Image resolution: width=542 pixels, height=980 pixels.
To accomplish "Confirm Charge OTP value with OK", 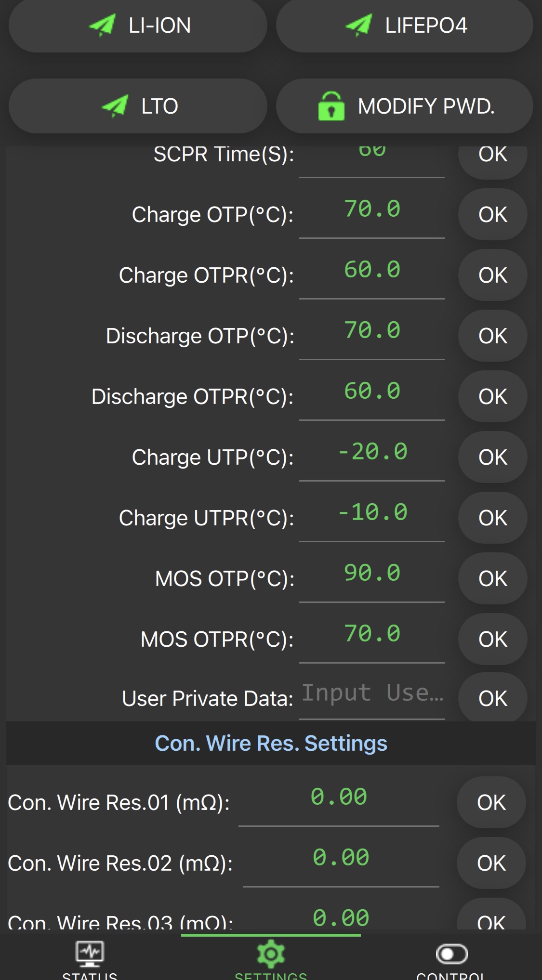I will (x=492, y=215).
